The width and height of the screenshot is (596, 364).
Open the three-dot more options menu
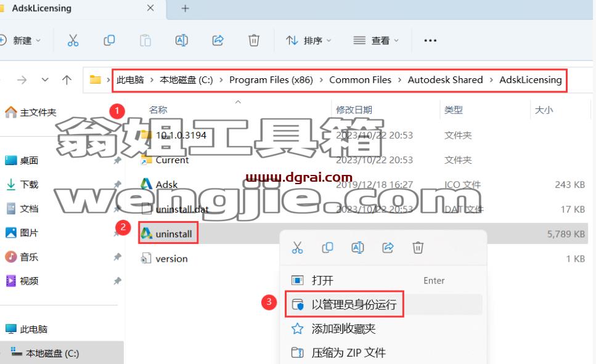point(430,40)
